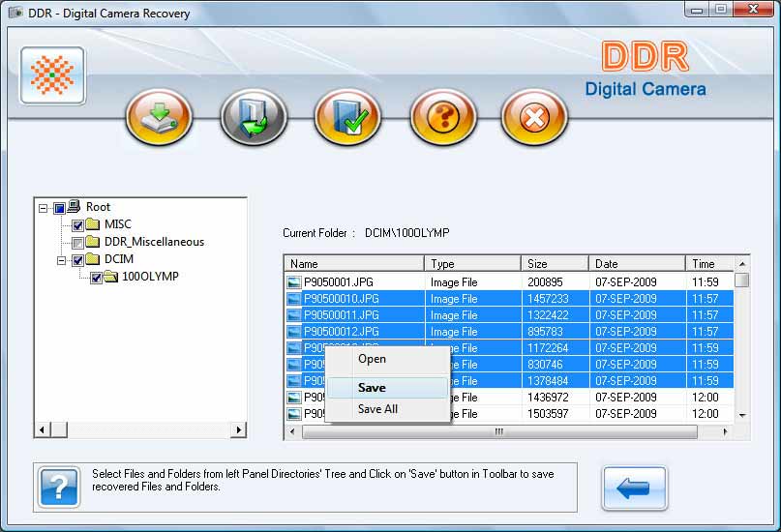781x532 pixels.
Task: Click the image icon of P90500012.JPG
Action: pos(294,332)
